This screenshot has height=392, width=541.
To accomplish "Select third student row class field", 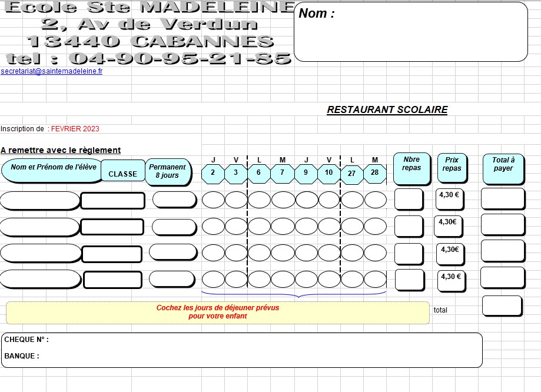I will 112,254.
